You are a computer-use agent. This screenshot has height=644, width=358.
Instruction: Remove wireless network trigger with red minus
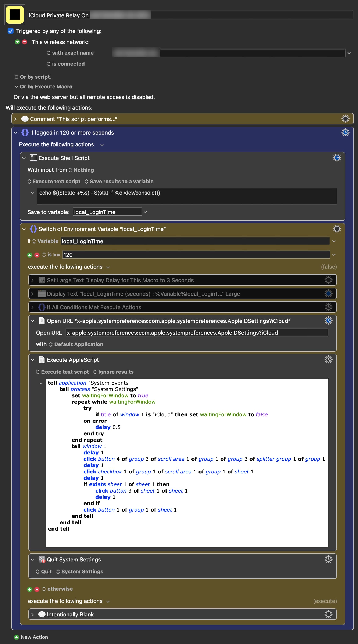(25, 42)
